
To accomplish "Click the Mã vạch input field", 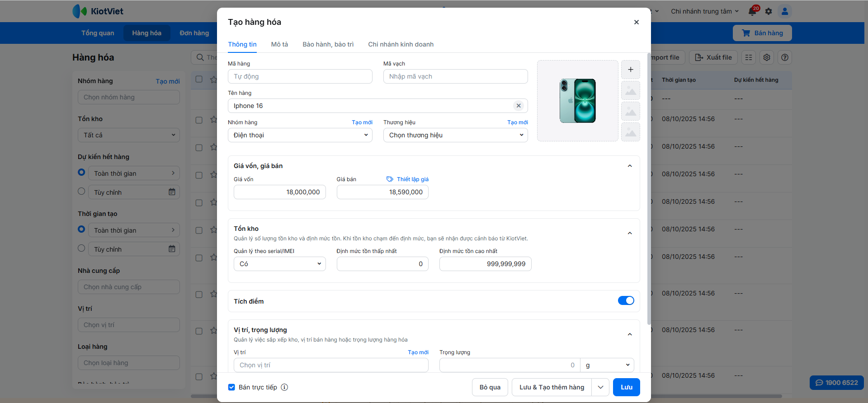I will (455, 76).
